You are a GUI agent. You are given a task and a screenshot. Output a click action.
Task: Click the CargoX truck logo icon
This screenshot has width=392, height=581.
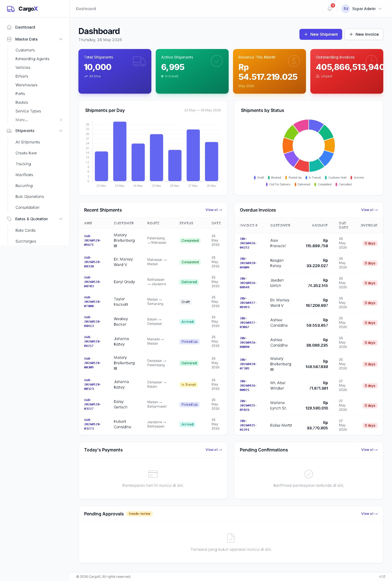[11, 9]
